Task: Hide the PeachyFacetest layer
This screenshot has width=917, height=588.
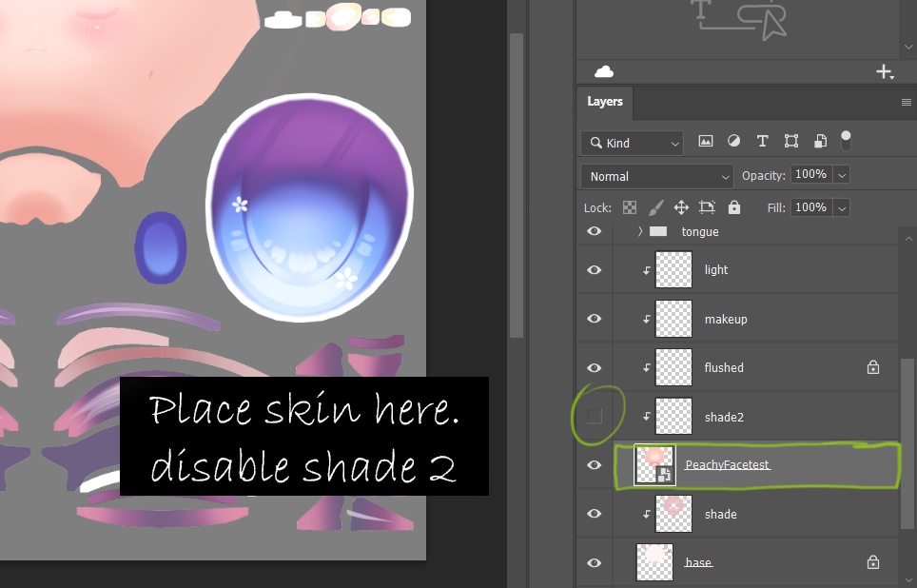Action: (x=594, y=464)
